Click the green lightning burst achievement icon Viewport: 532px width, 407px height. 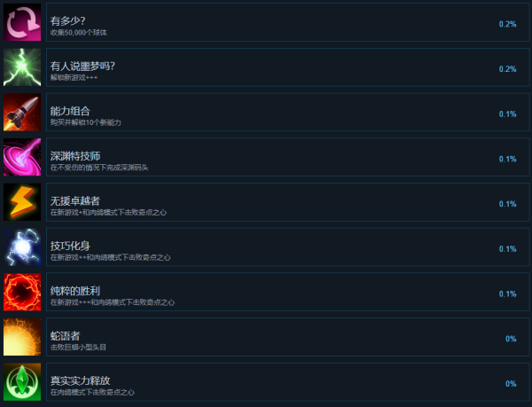click(x=22, y=67)
